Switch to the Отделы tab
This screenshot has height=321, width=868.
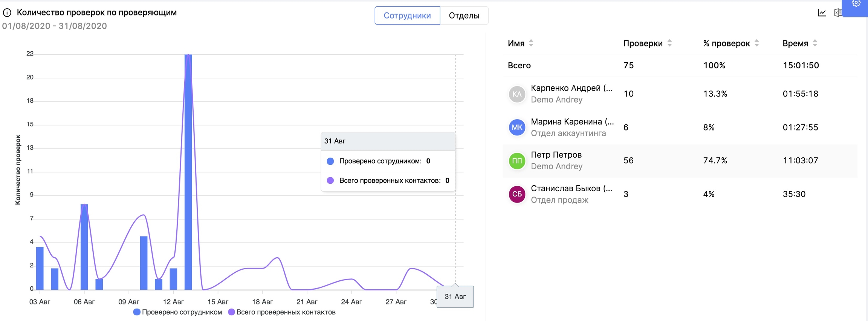tap(464, 16)
